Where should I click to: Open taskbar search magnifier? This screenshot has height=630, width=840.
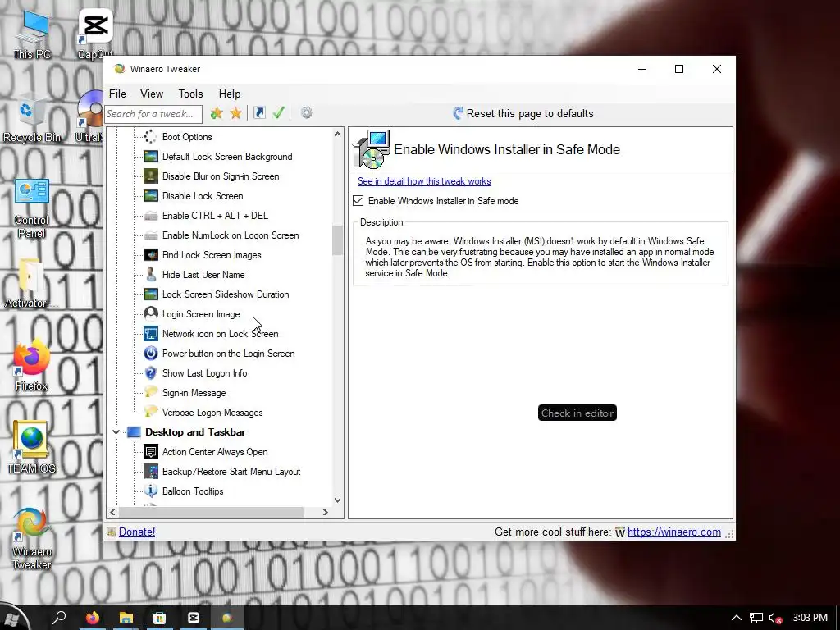[59, 617]
